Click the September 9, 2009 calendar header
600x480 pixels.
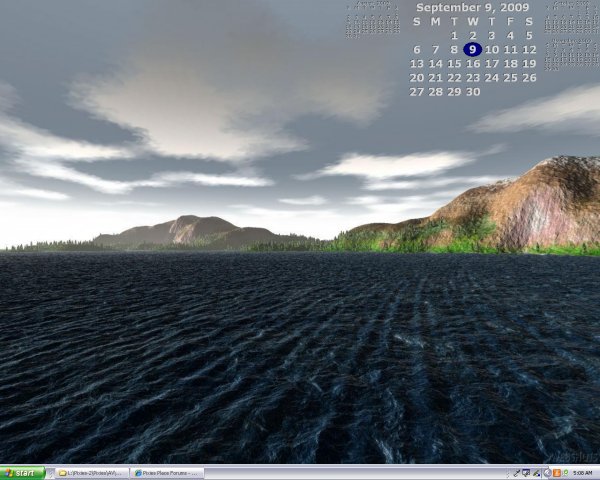pyautogui.click(x=473, y=7)
